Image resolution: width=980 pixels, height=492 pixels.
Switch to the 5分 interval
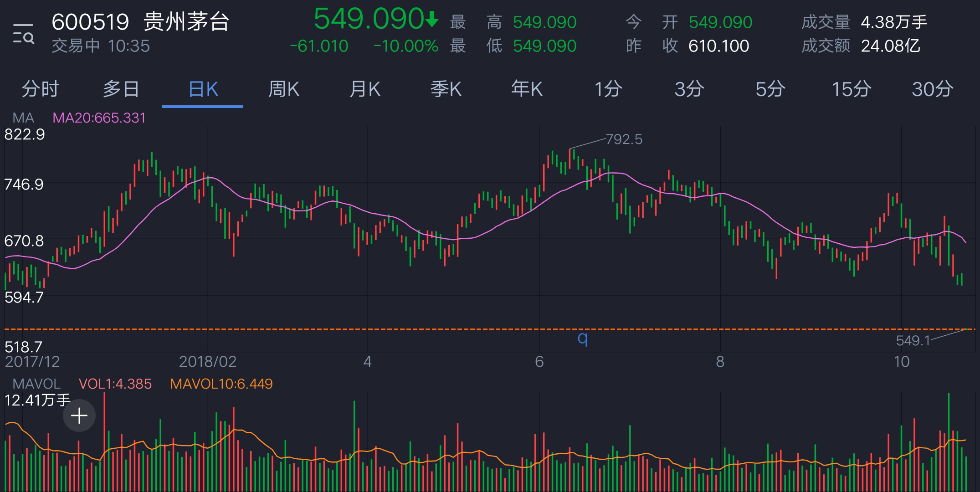pos(770,89)
